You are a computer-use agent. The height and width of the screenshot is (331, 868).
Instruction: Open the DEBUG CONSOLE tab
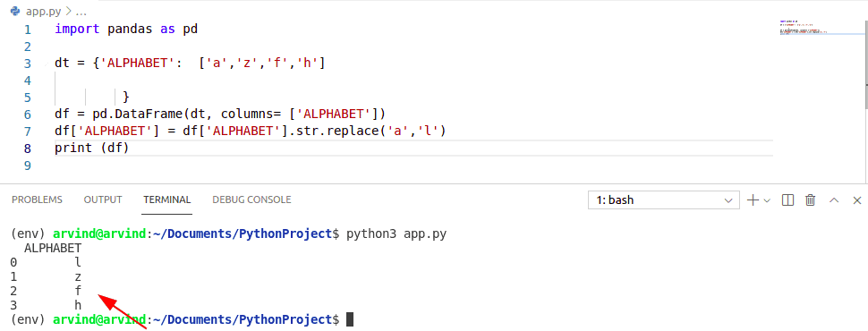pyautogui.click(x=251, y=199)
